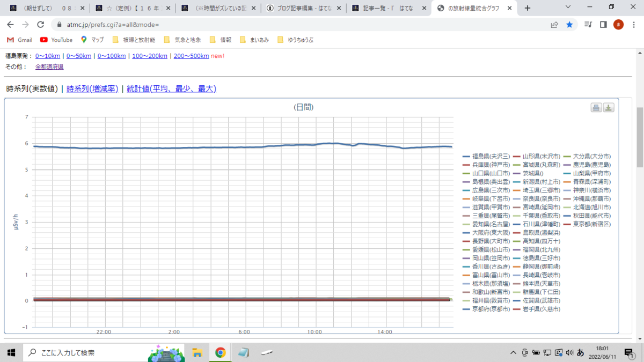Open the YouTube bookmark
This screenshot has width=644, height=362.
[56, 40]
